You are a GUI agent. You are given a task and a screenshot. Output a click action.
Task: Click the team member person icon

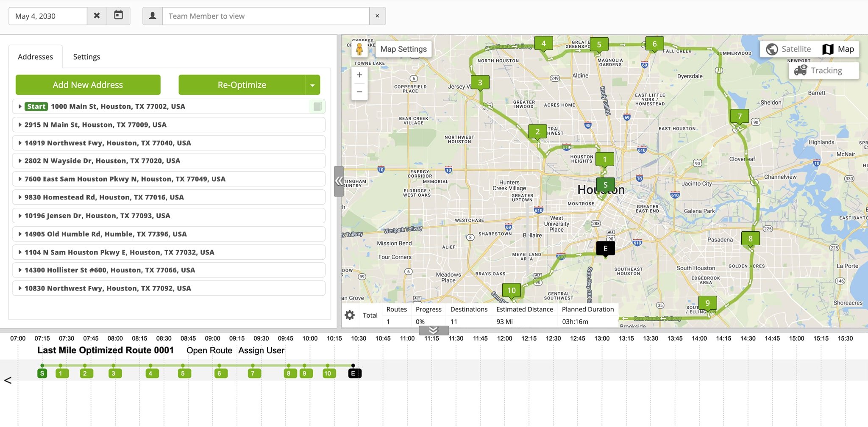(x=153, y=16)
